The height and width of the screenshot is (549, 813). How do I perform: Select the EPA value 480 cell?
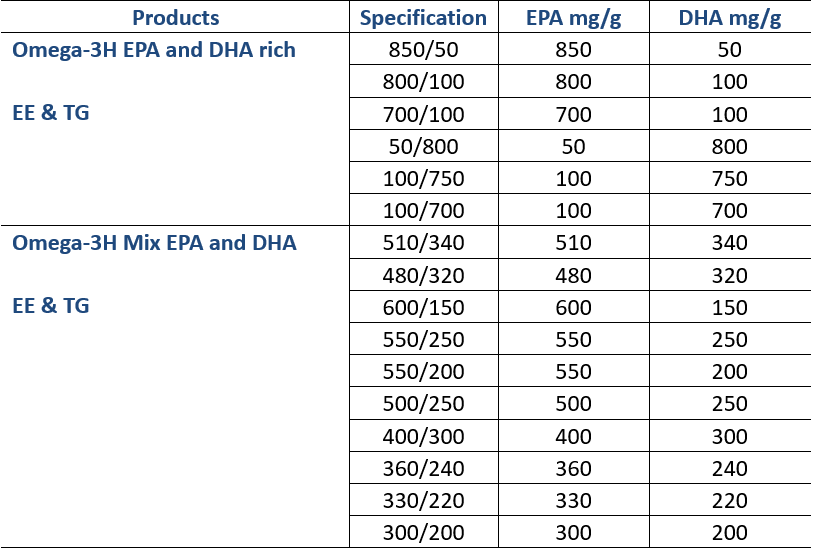[573, 275]
